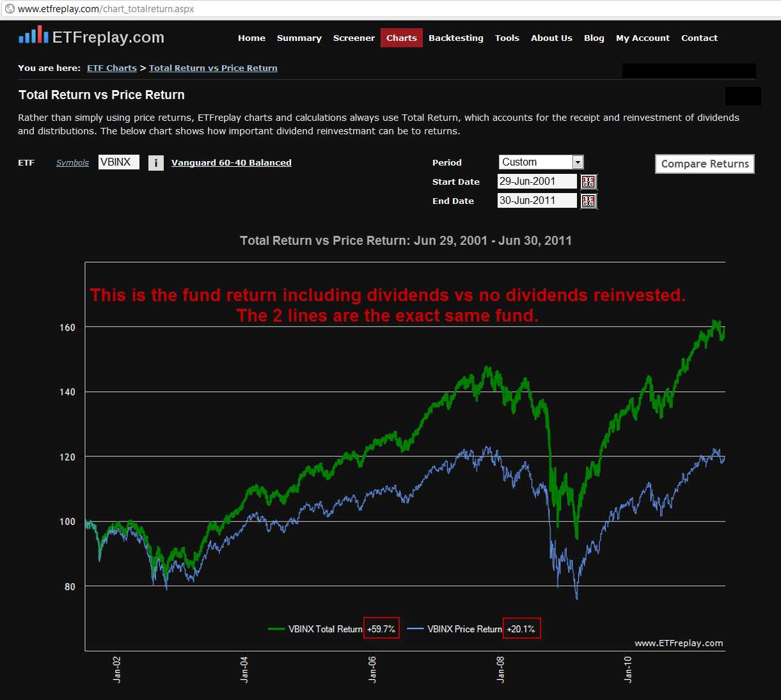The height and width of the screenshot is (700, 781).
Task: Follow the ETF Charts breadcrumb link
Action: click(112, 68)
